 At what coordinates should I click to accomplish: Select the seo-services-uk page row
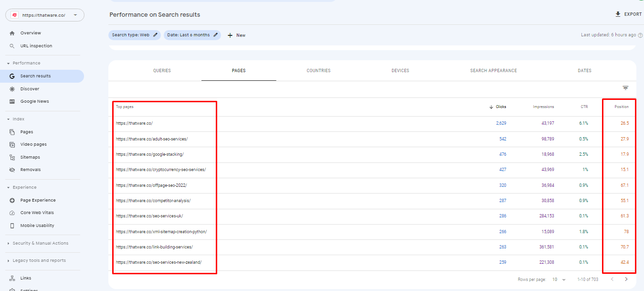(x=372, y=216)
